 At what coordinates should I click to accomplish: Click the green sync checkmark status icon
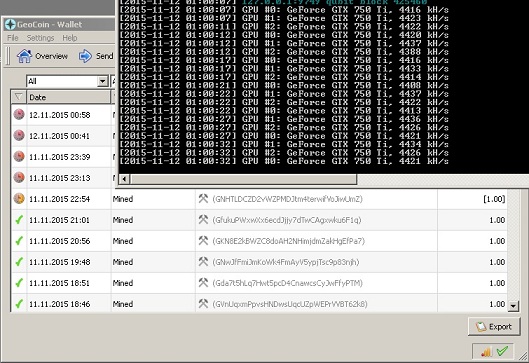502,351
